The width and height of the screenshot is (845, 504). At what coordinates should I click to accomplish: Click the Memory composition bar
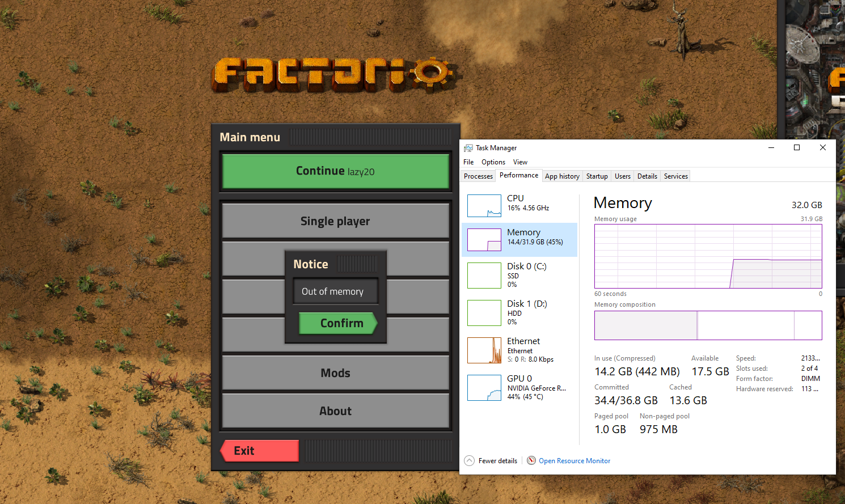(x=708, y=325)
